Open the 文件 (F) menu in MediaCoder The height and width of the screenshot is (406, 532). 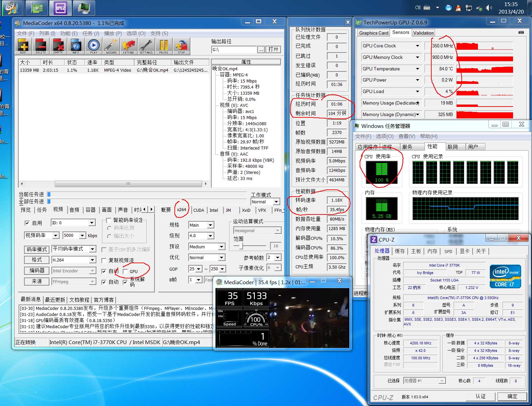point(26,33)
